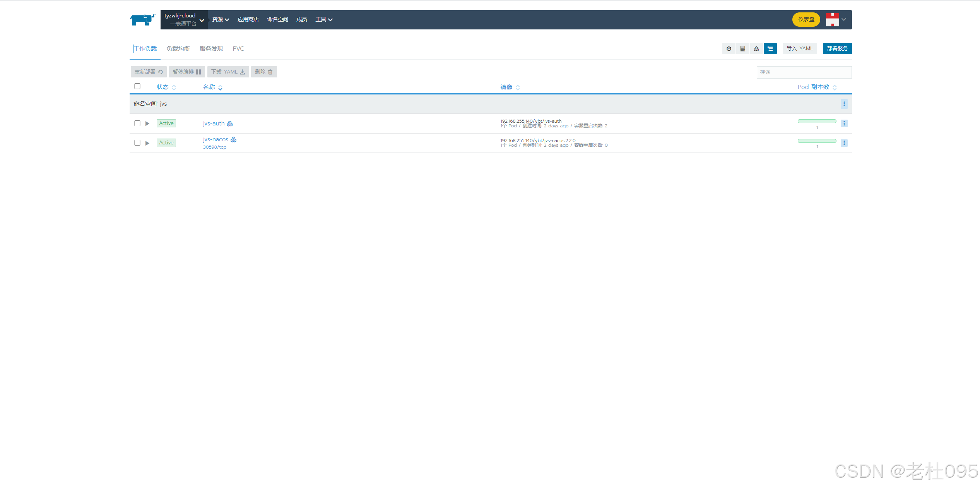This screenshot has width=980, height=487.
Task: Click the 部署服务 button
Action: point(837,49)
